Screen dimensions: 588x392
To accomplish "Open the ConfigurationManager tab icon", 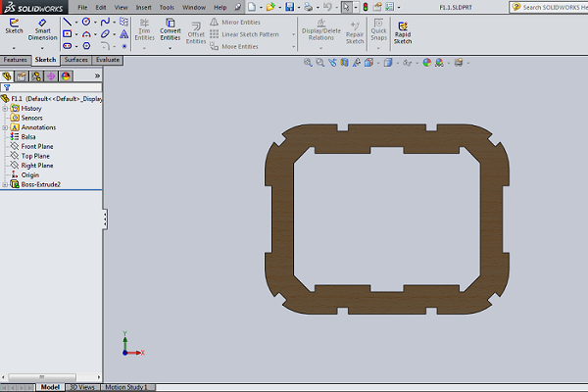I will pos(36,76).
